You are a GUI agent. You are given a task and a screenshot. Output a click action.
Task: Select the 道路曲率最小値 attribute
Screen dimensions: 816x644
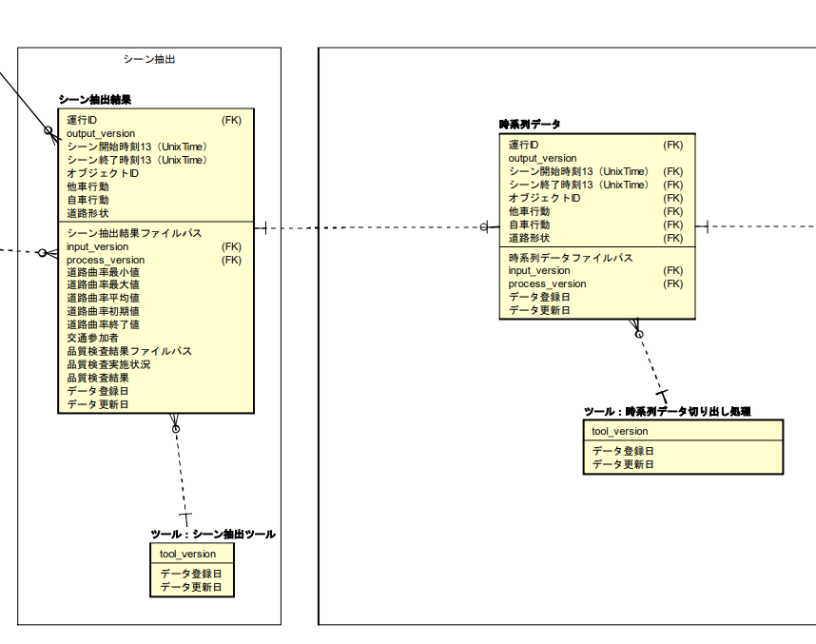pos(103,272)
